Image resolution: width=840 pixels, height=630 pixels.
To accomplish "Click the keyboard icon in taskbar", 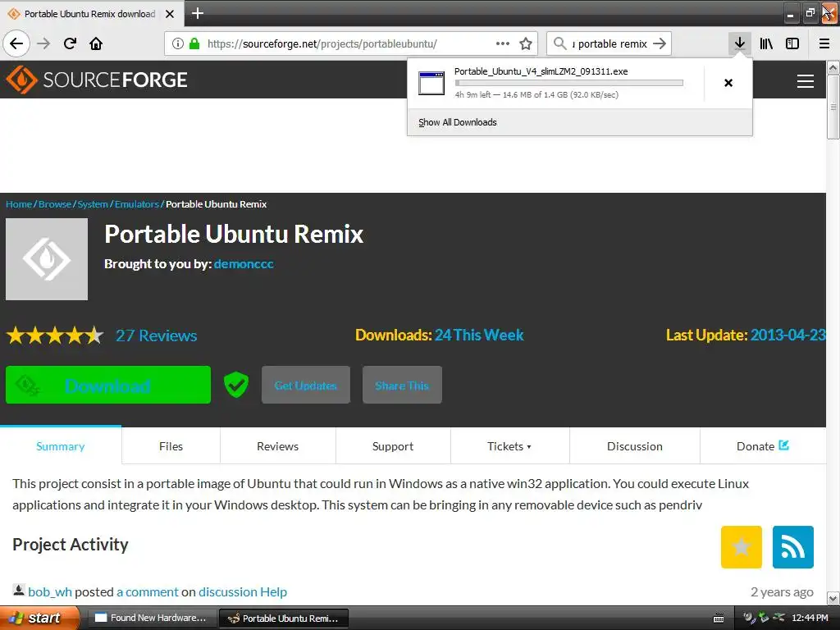I will coord(719,619).
